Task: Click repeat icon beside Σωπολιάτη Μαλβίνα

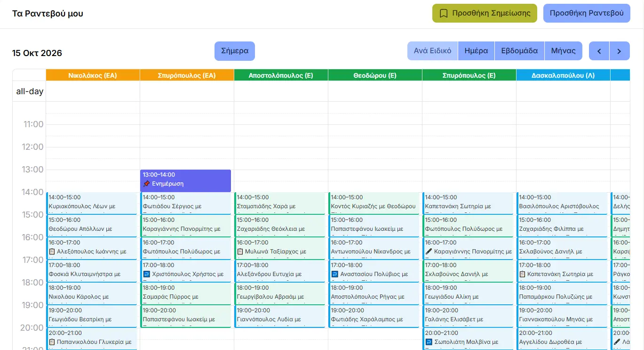Action: tap(429, 342)
